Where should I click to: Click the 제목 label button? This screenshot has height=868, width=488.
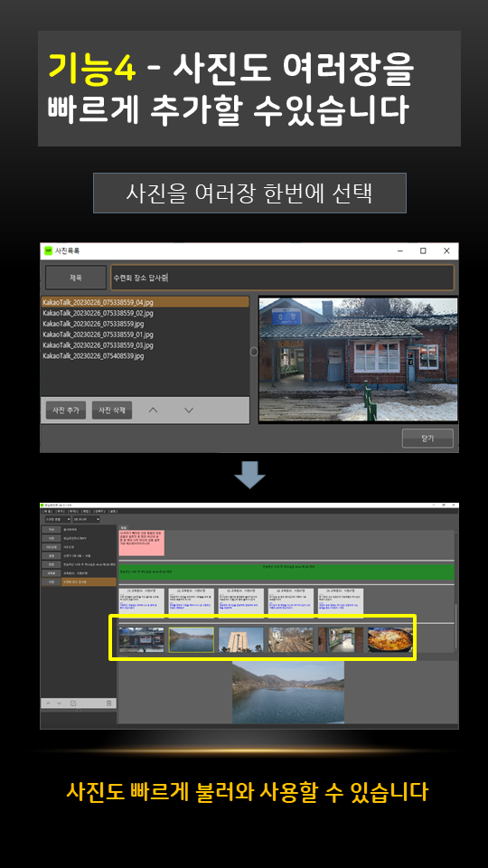pos(76,278)
